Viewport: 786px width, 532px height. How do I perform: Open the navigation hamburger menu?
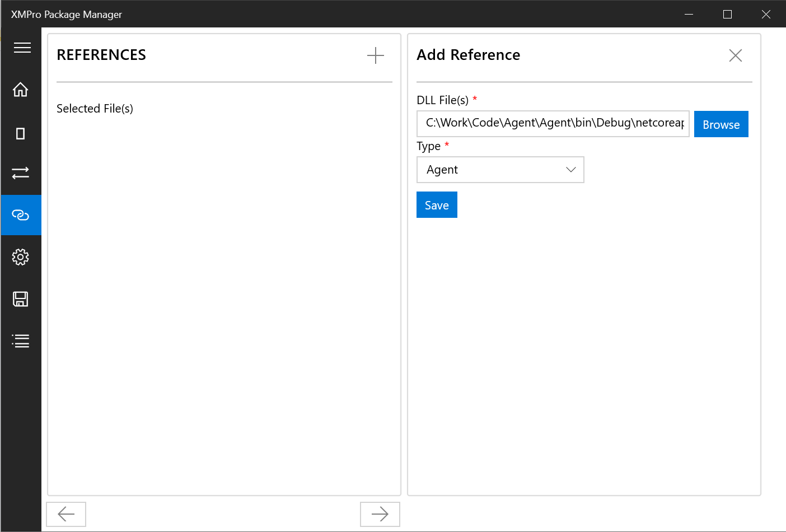coord(22,47)
